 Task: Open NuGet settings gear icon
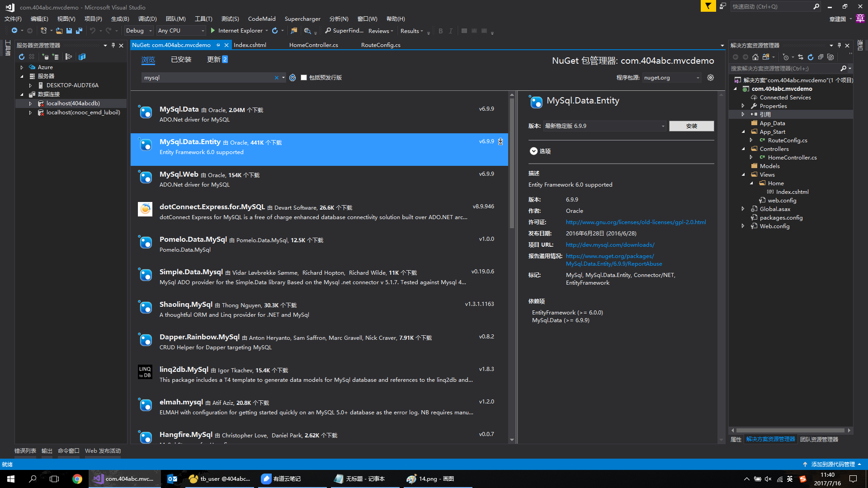[x=711, y=78]
